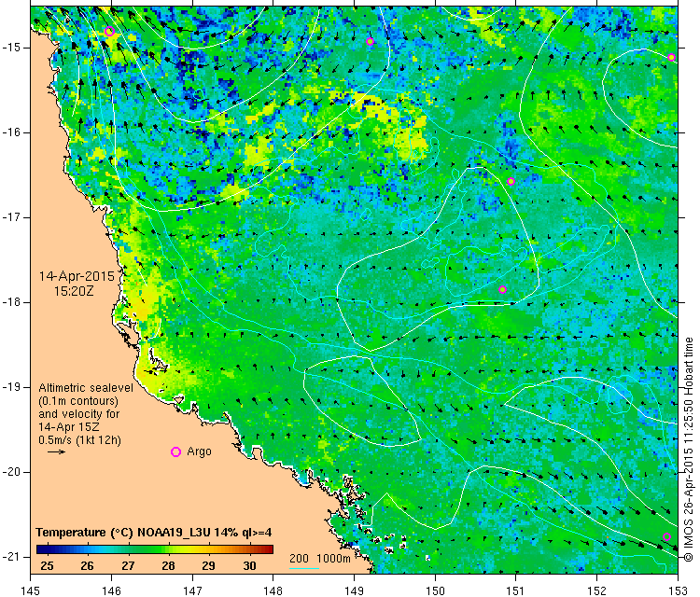Click the 'Temperature (°C) NOAA19_L3U 14% ql>=4' title
Screen dimensions: 700x597
(154, 533)
